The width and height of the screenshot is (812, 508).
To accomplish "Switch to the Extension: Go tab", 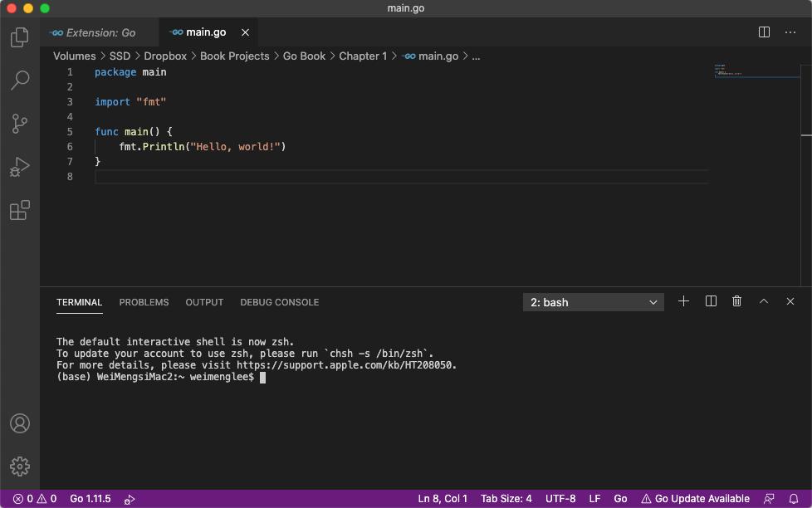I will (100, 32).
